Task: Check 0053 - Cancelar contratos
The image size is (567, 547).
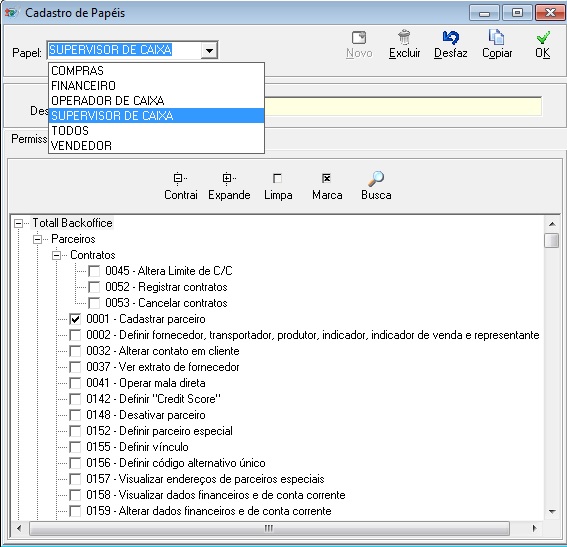Action: tap(94, 303)
